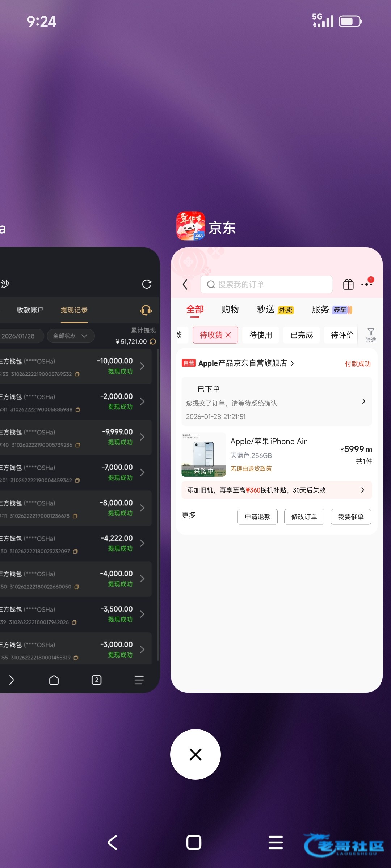Tap the gift box icon in JD
Screen dimensions: 391x868
[348, 285]
